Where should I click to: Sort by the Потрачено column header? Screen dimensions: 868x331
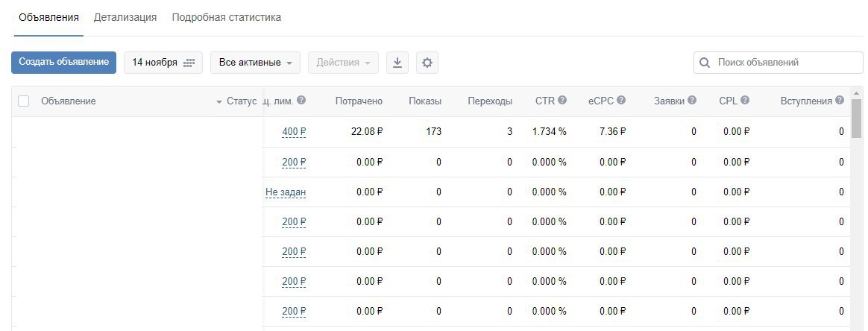coord(359,101)
